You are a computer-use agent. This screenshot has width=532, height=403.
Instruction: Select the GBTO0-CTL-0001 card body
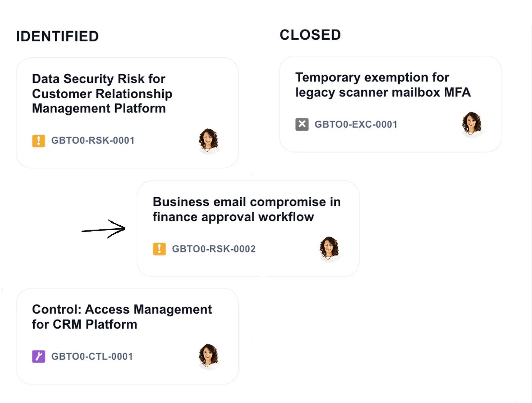(x=127, y=336)
